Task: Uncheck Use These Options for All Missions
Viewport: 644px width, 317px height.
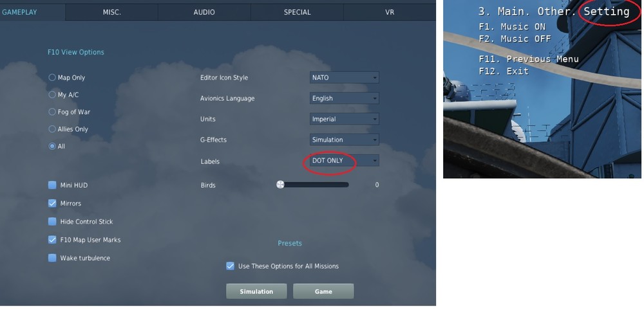Action: 231,266
